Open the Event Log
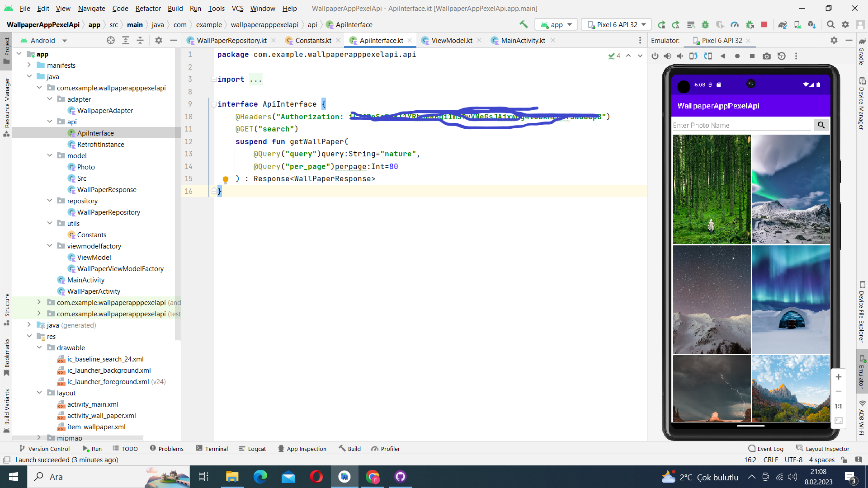 769,448
